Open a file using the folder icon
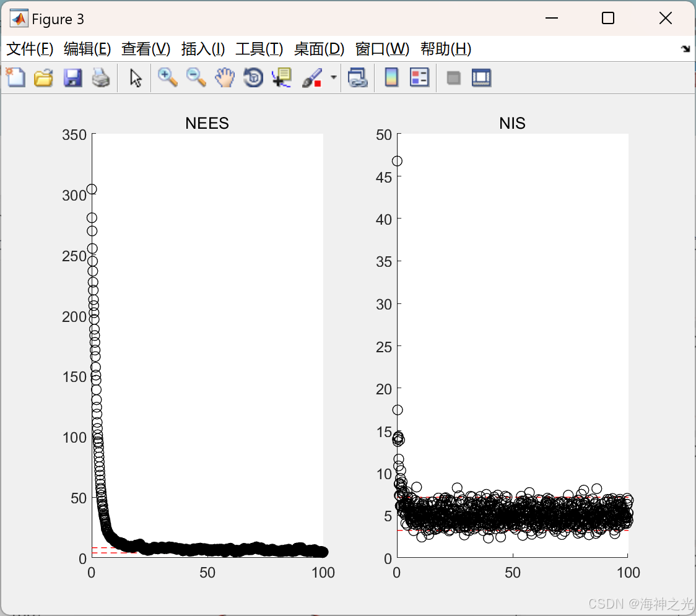The width and height of the screenshot is (696, 616). pyautogui.click(x=44, y=77)
